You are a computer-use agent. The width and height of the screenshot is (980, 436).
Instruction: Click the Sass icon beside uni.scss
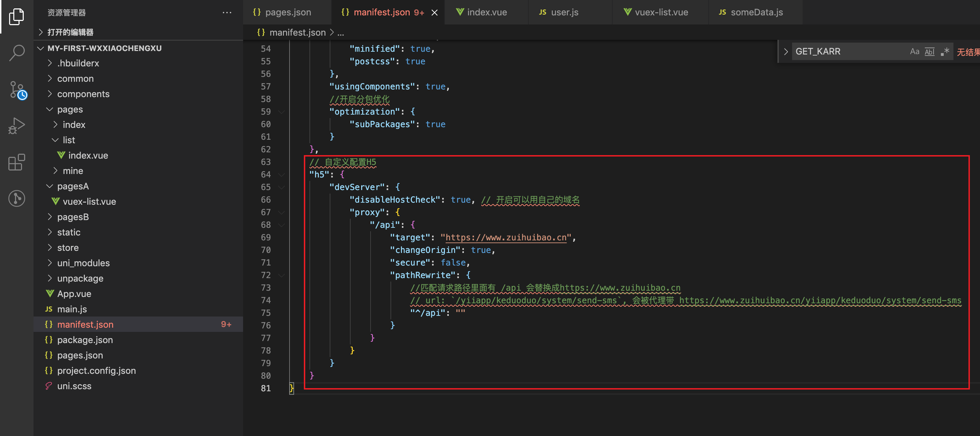pyautogui.click(x=49, y=386)
